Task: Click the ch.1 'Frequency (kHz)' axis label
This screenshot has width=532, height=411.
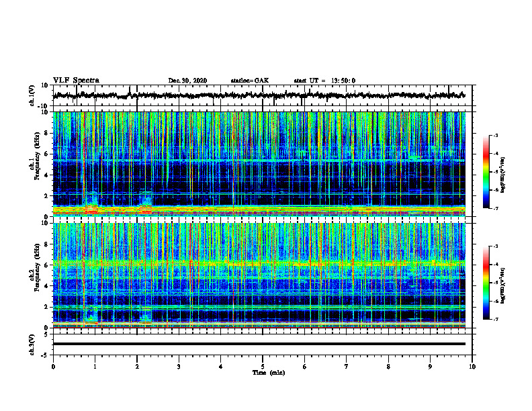Action: coord(38,156)
